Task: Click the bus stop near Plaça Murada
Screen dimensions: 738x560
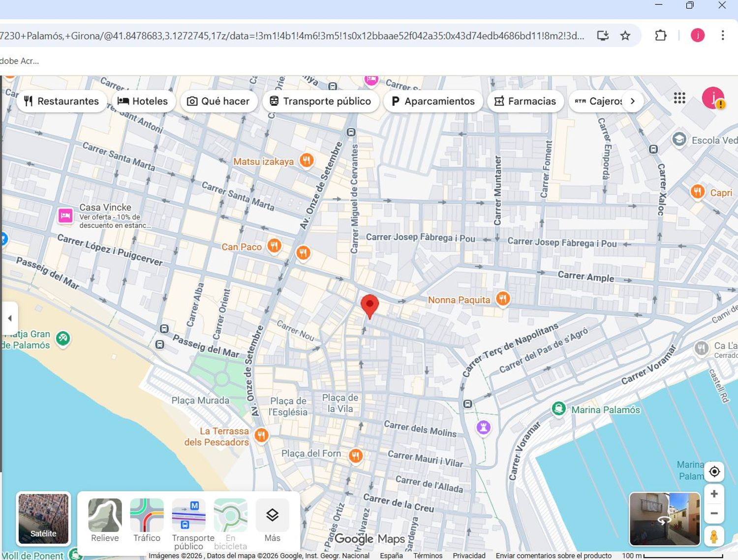Action: (159, 344)
